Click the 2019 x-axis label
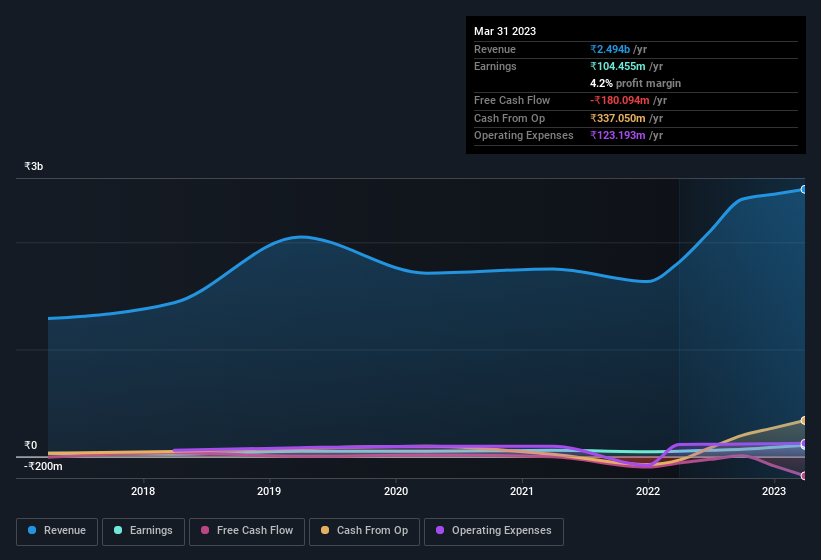The width and height of the screenshot is (821, 560). coord(269,491)
